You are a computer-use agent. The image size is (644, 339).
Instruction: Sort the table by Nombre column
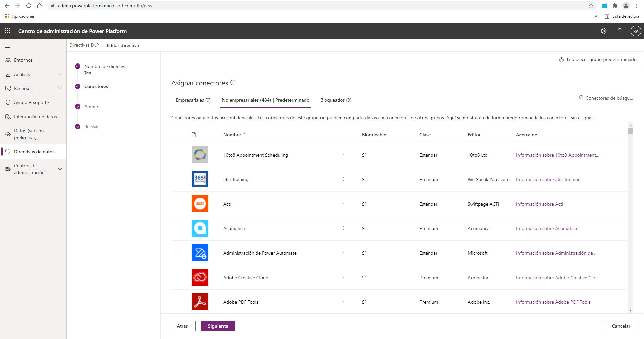[x=234, y=135]
